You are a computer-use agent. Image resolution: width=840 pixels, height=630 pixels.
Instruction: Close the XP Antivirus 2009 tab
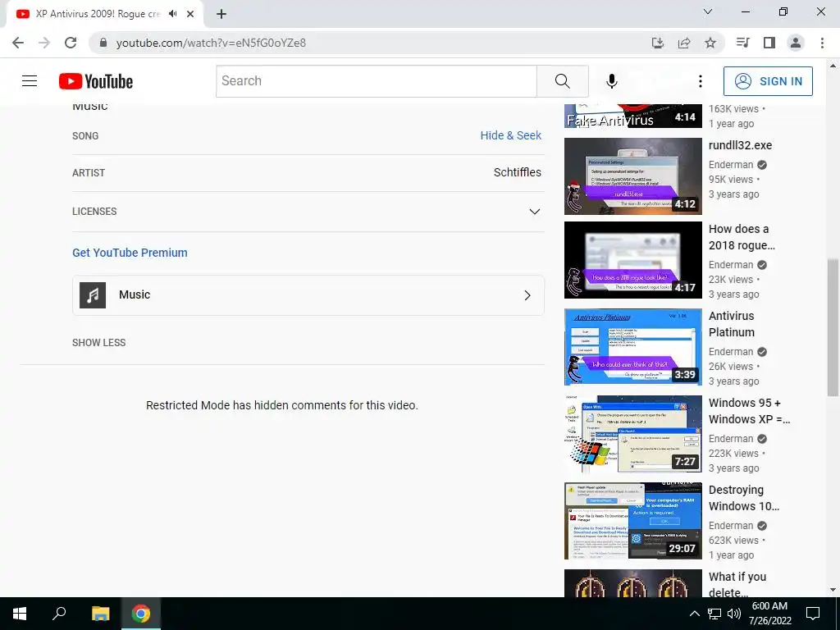tap(190, 14)
